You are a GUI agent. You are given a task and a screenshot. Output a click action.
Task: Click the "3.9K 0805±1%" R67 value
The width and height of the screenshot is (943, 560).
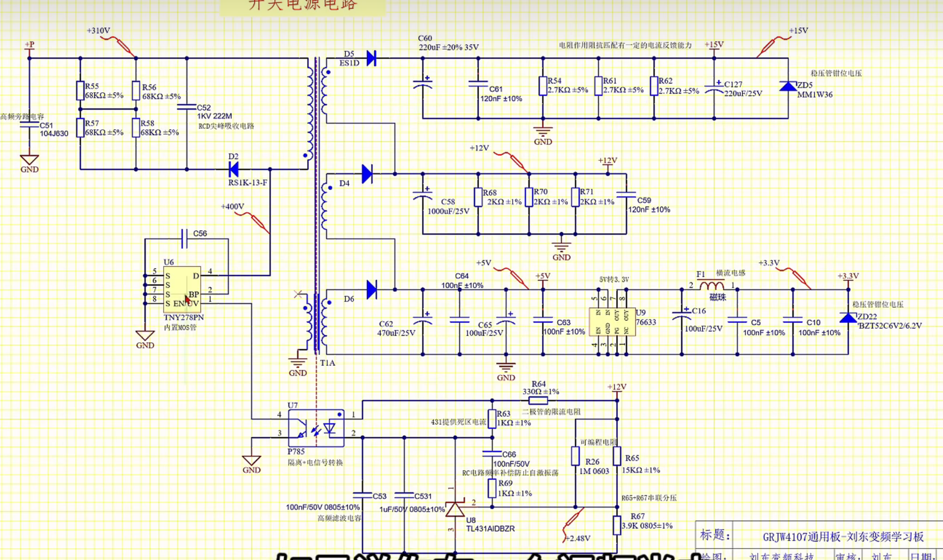click(647, 526)
